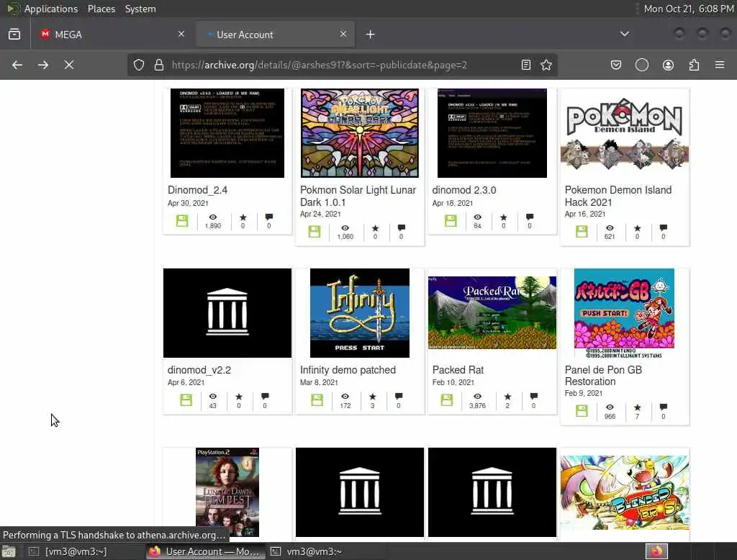Viewport: 737px width, 560px height.
Task: Close the User Account tab
Action: (x=343, y=34)
